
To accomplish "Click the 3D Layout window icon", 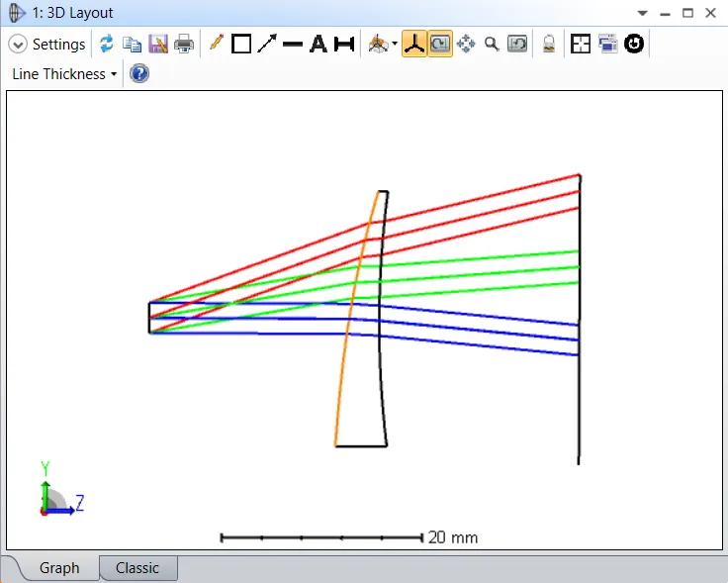I will (x=16, y=13).
